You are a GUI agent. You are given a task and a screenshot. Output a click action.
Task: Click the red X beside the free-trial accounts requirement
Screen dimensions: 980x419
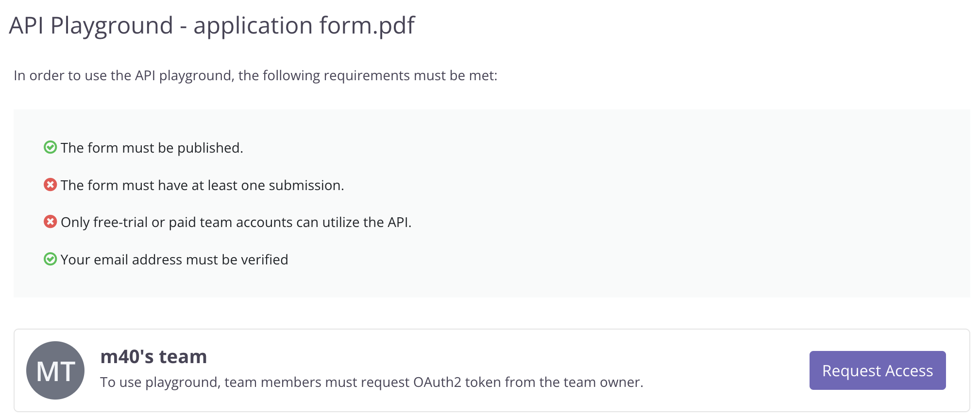click(50, 222)
